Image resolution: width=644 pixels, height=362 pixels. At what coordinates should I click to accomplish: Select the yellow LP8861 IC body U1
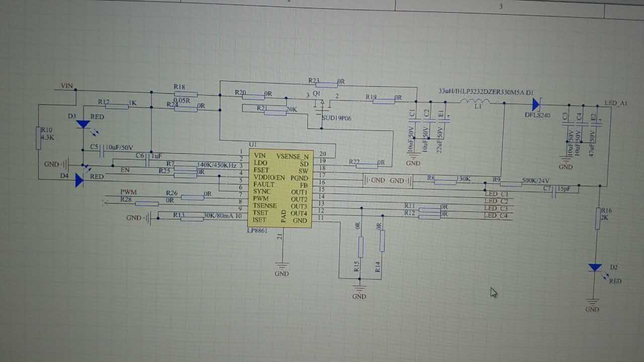pos(281,188)
